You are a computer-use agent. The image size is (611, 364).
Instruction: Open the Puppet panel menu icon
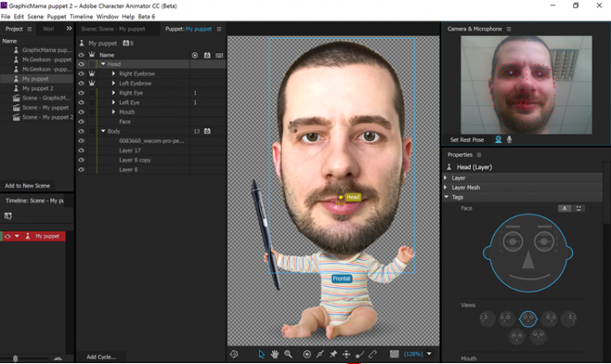point(219,29)
